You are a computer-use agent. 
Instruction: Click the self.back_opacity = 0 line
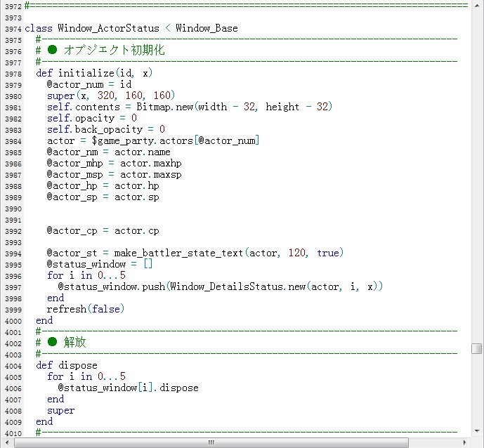coord(106,129)
